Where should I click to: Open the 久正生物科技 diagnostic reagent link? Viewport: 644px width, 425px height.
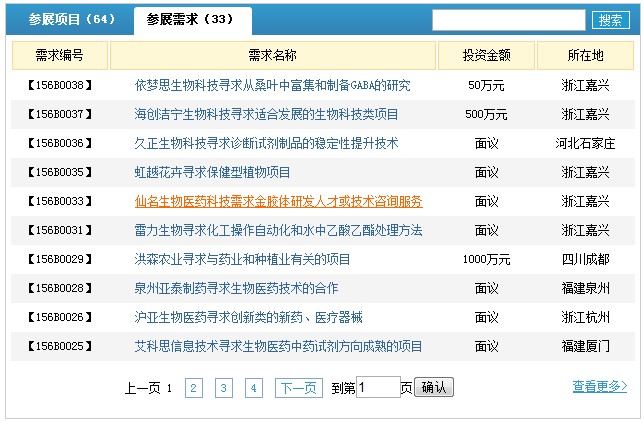pos(266,143)
